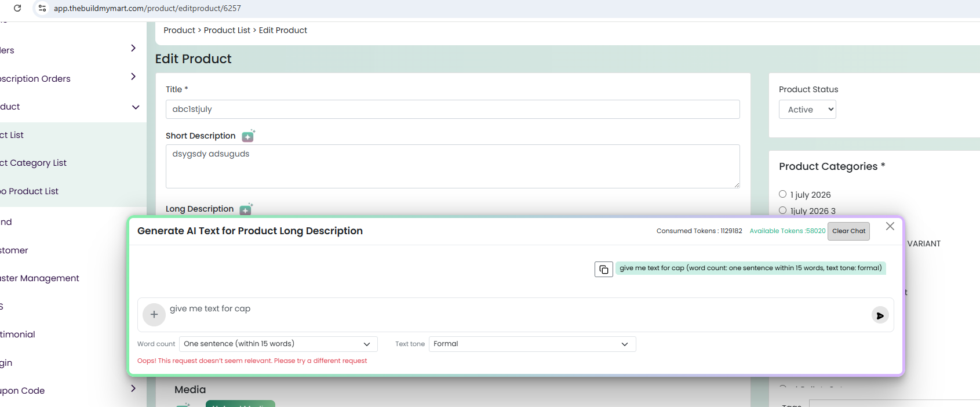Screen dimensions: 980x407
Task: Collapse the Product sidebar menu chevron
Action: pyautogui.click(x=136, y=107)
